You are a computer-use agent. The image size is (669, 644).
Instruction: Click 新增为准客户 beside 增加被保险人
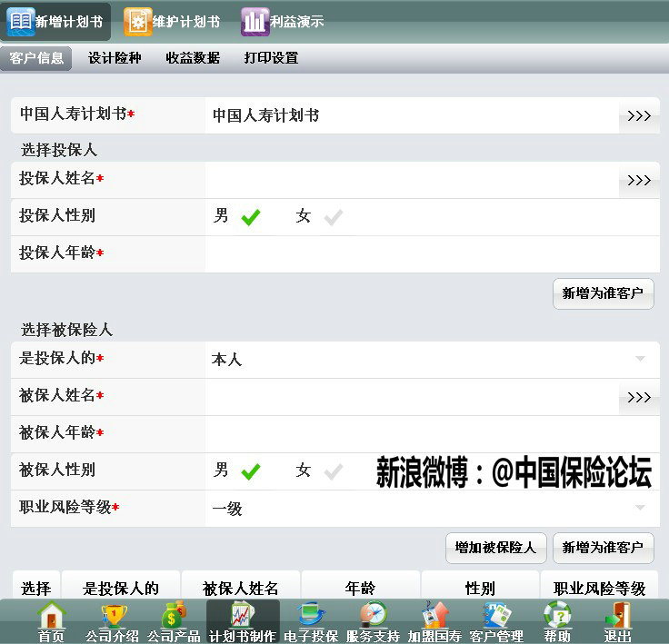click(x=604, y=548)
